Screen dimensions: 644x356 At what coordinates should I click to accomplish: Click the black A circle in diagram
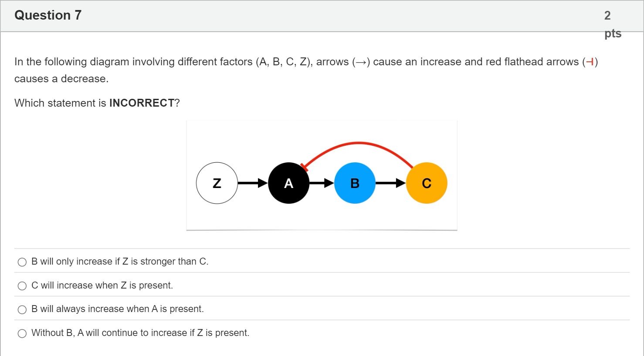coord(288,183)
